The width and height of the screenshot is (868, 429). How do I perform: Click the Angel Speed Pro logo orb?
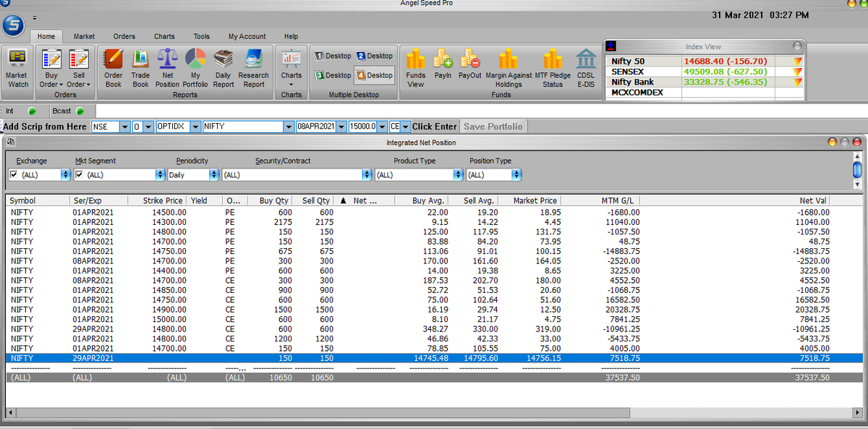(12, 26)
